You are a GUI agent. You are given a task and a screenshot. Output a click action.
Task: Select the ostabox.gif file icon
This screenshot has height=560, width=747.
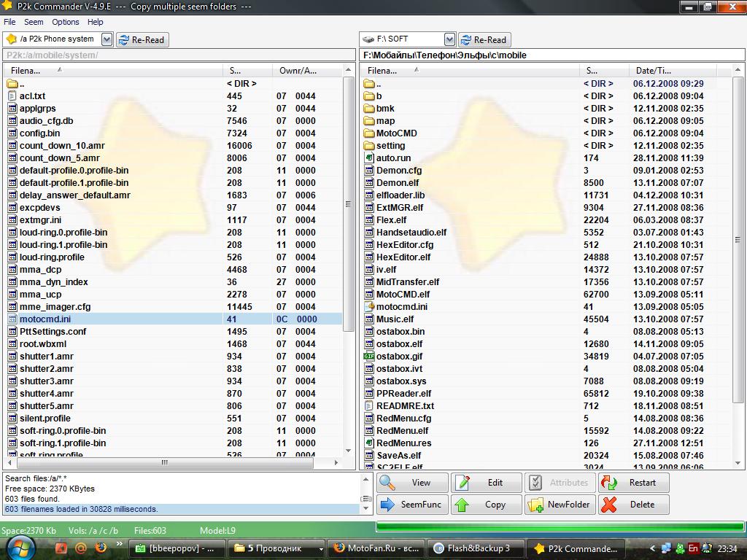coord(369,356)
